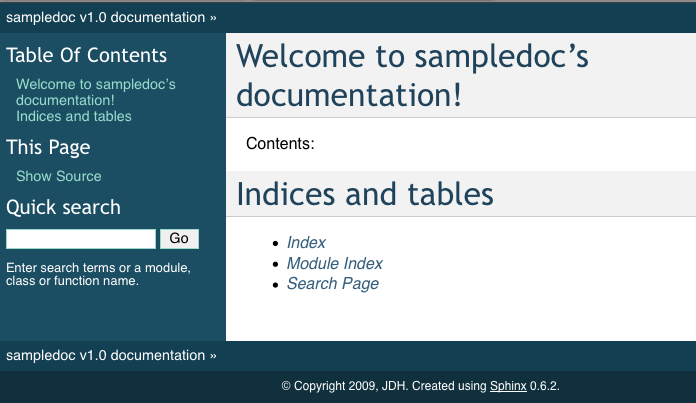The width and height of the screenshot is (696, 403).
Task: Click the This Page sidebar heading
Action: click(48, 147)
